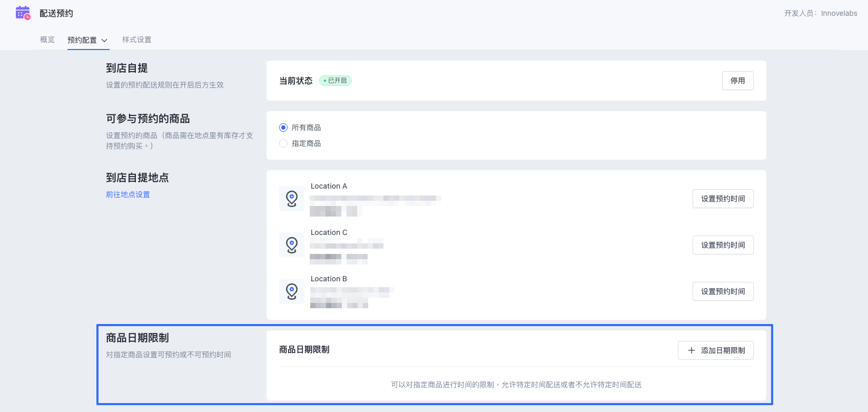Switch to the 样式设置 tab
Viewport: 868px width, 412px height.
[x=137, y=40]
